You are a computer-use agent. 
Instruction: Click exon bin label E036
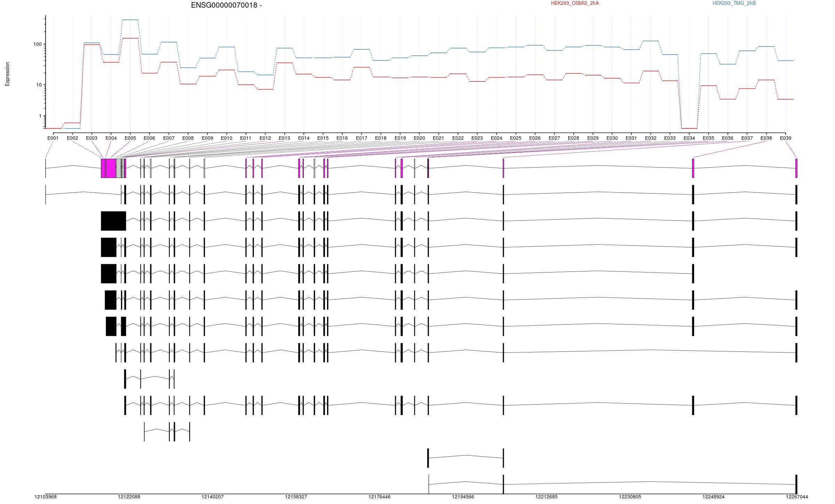pos(727,138)
